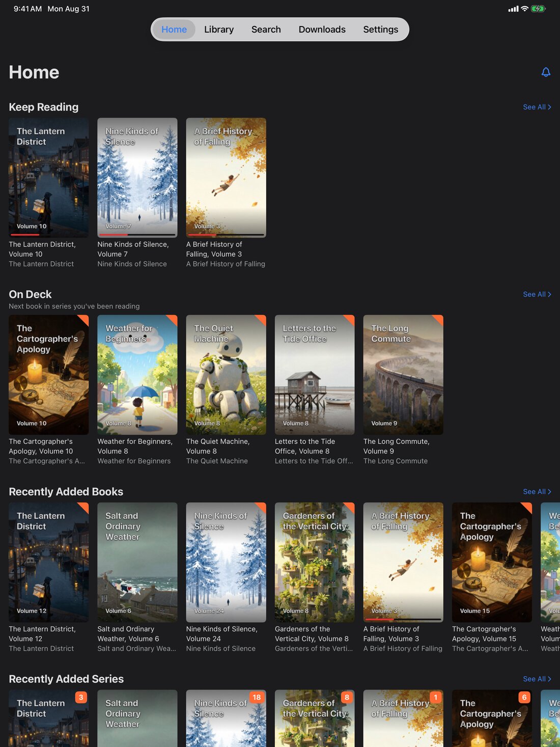
Task: Open Salt and Ordinary Weather series card
Action: pyautogui.click(x=137, y=718)
